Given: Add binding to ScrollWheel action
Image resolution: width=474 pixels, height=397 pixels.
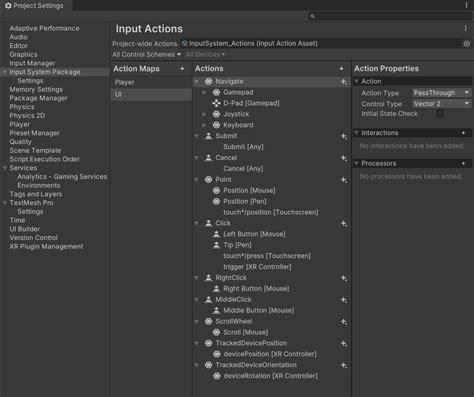Looking at the screenshot, I should 344,322.
